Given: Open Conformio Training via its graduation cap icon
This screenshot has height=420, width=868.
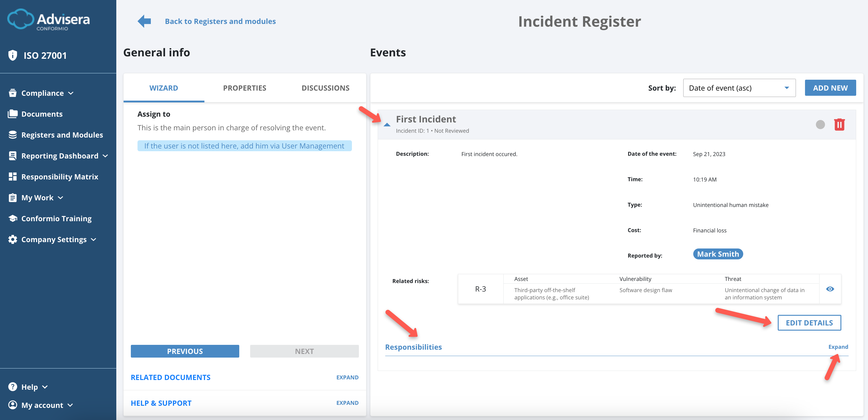Looking at the screenshot, I should [x=12, y=218].
